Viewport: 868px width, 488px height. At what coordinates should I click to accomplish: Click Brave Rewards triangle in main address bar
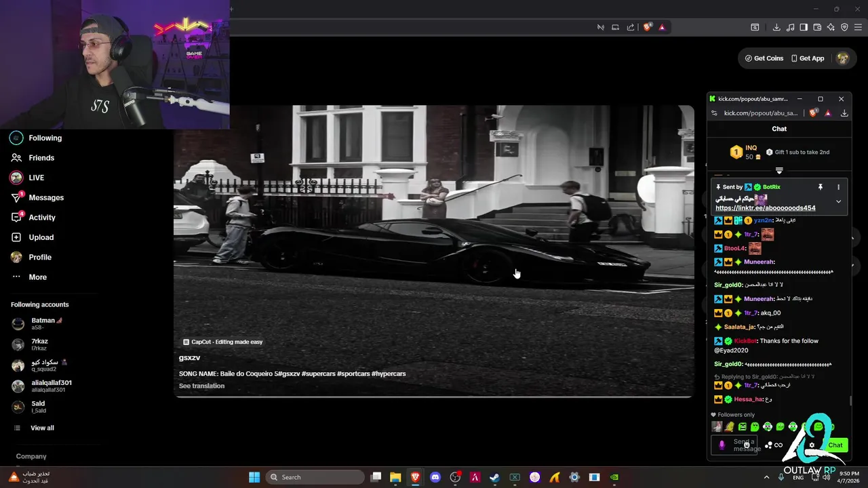pos(662,27)
